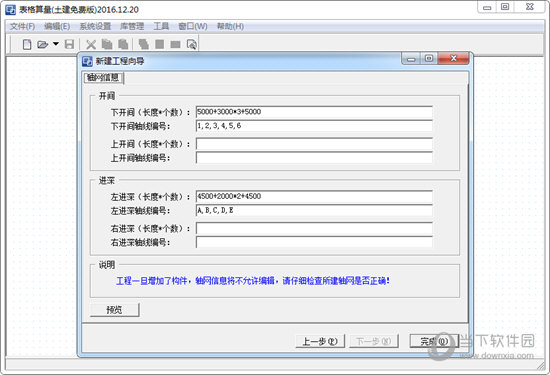The height and width of the screenshot is (375, 550).
Task: Click the 下一步(N) next button
Action: pos(374,341)
